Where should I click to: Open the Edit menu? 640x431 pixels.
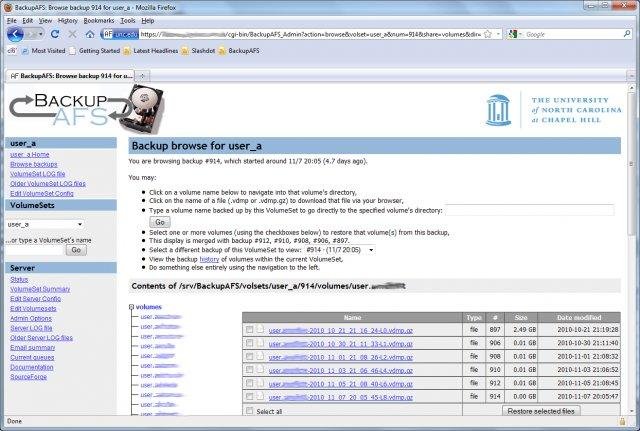[x=27, y=20]
